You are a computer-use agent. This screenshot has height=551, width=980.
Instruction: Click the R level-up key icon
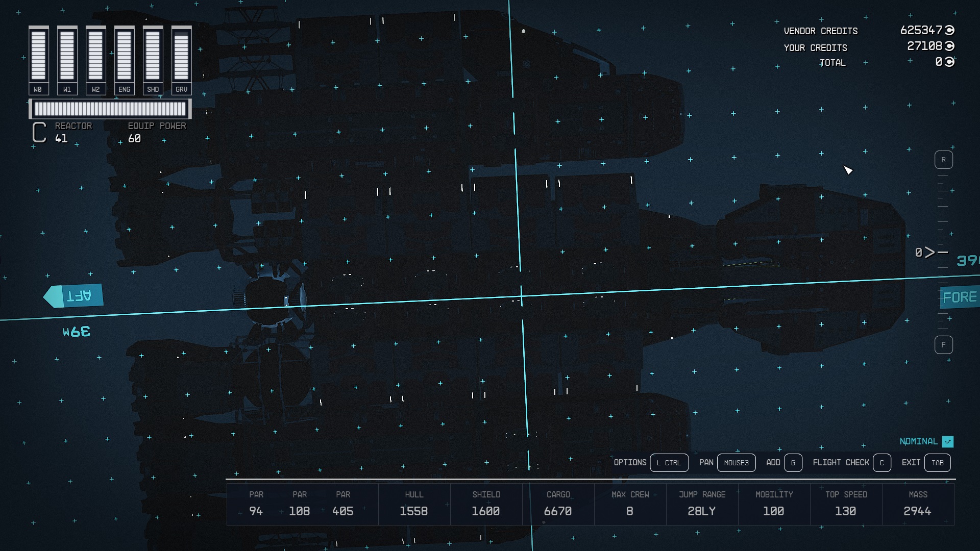(x=943, y=160)
